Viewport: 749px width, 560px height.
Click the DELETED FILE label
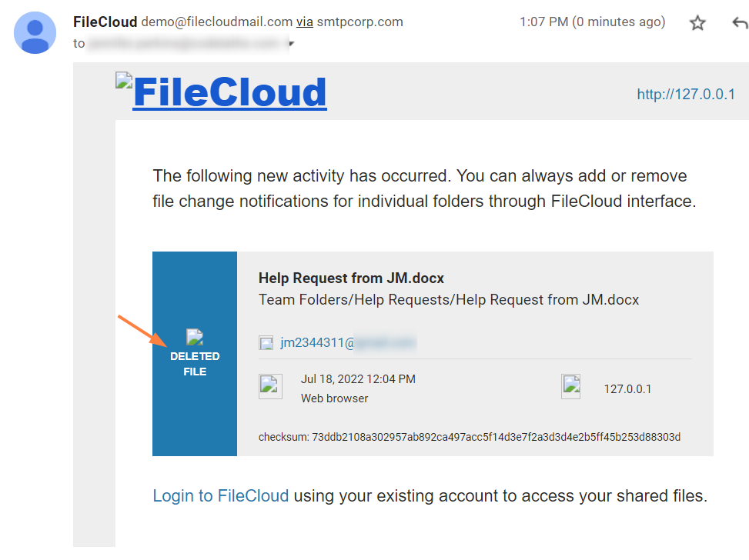coord(195,364)
